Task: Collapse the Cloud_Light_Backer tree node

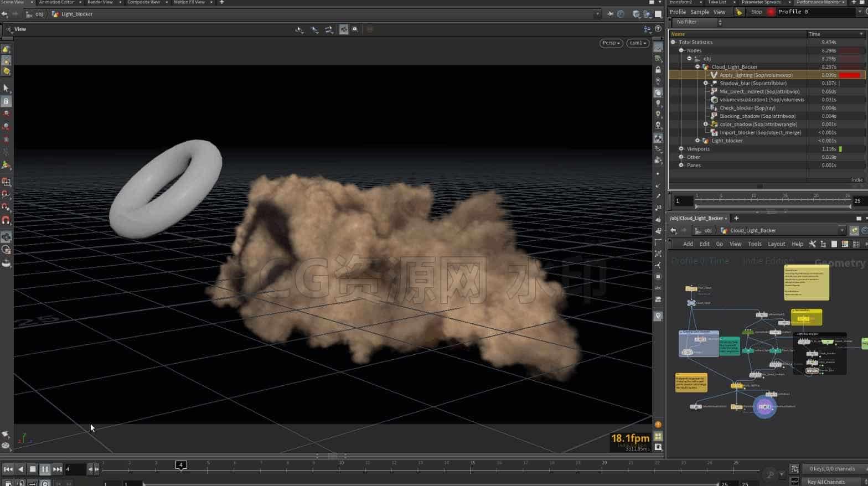Action: tap(697, 67)
